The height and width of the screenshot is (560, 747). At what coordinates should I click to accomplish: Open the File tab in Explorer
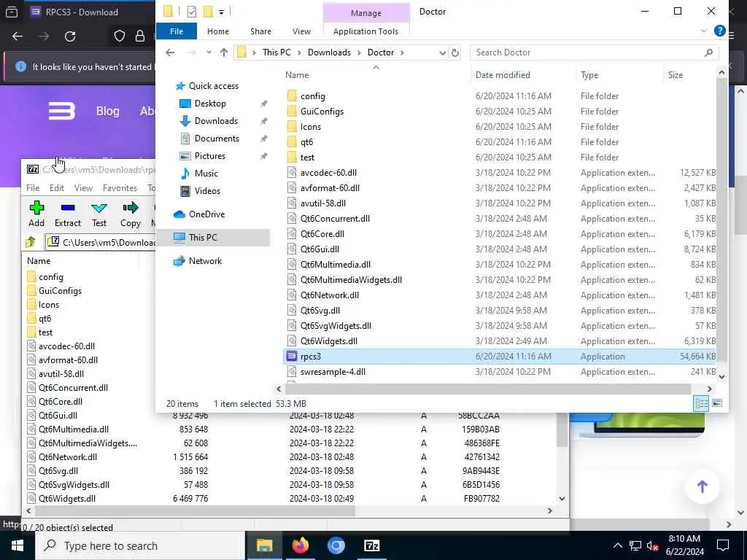point(177,31)
